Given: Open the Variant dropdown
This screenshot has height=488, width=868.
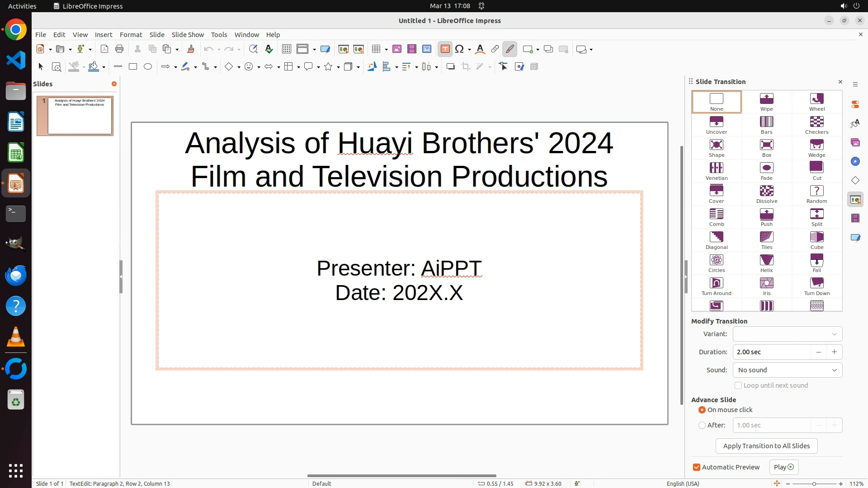Looking at the screenshot, I should coord(787,334).
